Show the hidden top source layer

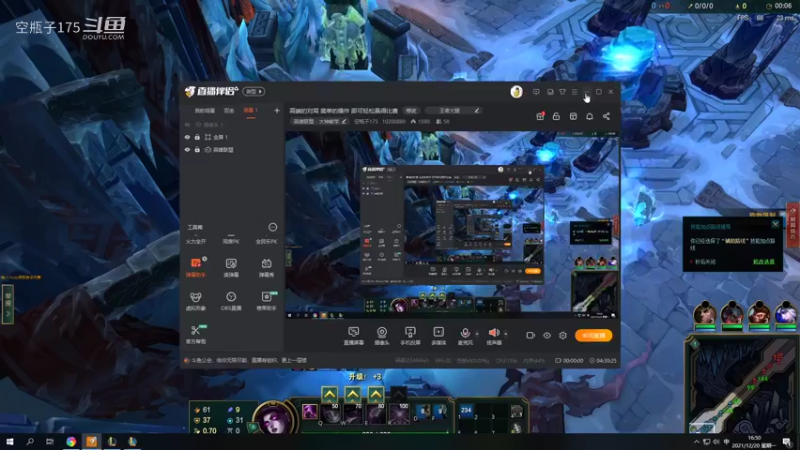[187, 124]
